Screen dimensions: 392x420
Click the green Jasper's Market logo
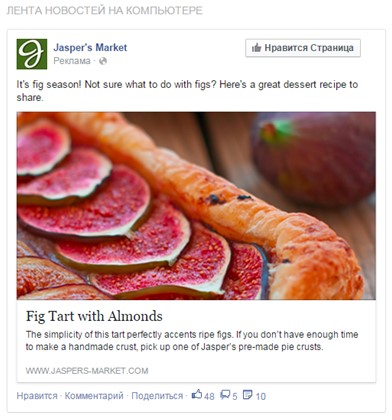[x=32, y=54]
